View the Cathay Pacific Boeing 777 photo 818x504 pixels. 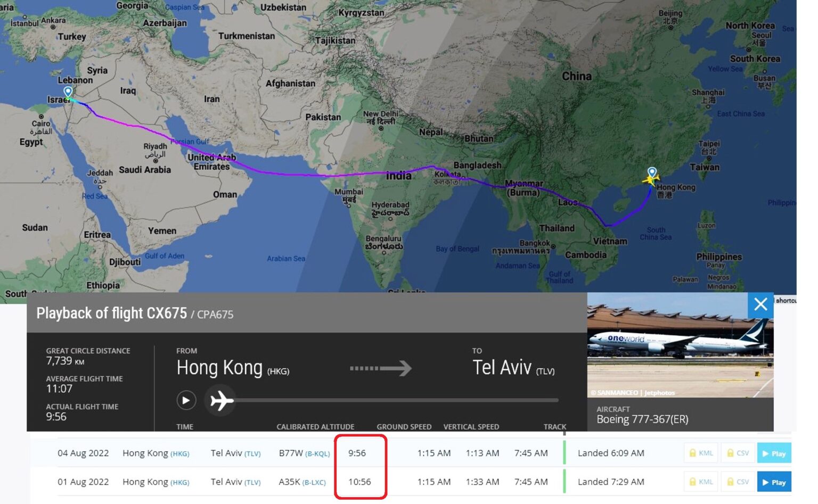click(680, 345)
